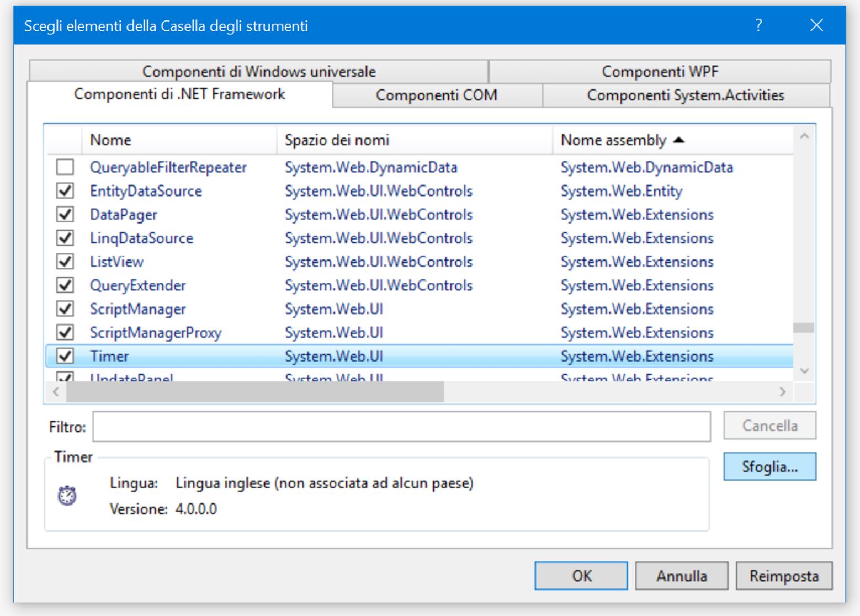Viewport: 860px width, 616px height.
Task: Select the EntityDataSource name
Action: pos(146,191)
